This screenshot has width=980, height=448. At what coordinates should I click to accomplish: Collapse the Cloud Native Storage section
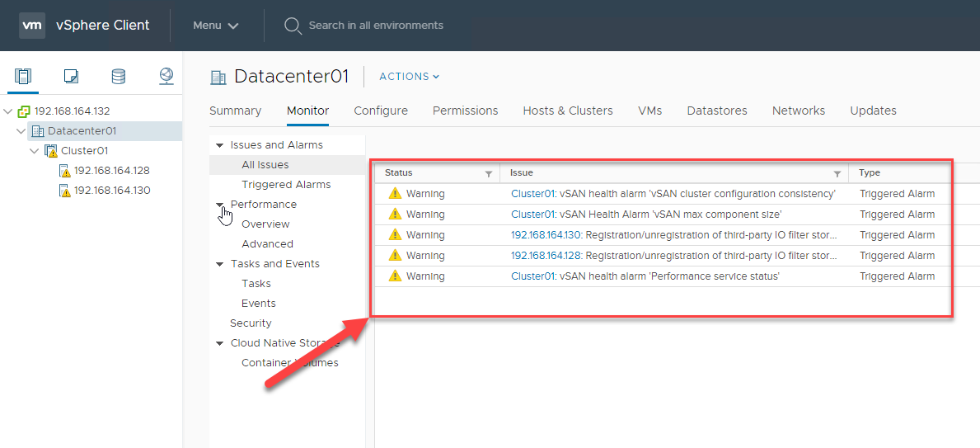pos(219,343)
